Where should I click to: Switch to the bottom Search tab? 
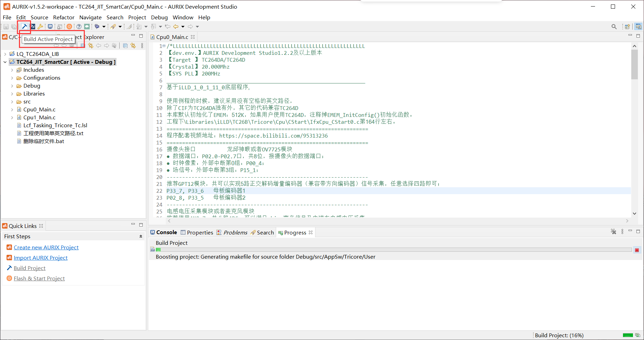coord(262,232)
